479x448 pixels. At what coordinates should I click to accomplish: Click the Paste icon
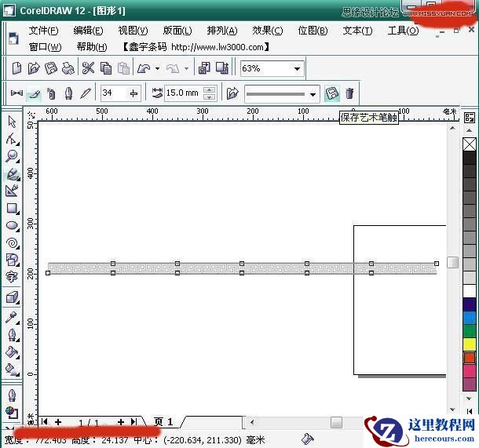point(123,68)
